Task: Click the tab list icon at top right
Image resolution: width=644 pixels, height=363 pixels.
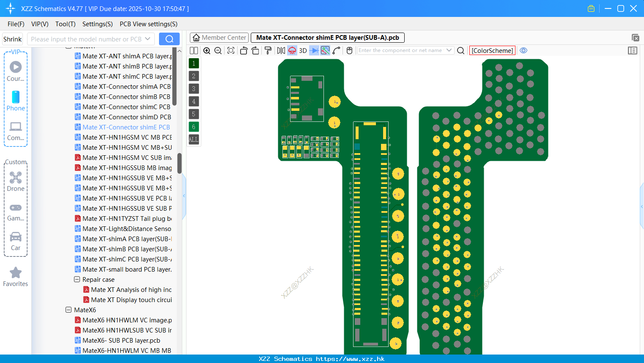Action: coord(635,38)
